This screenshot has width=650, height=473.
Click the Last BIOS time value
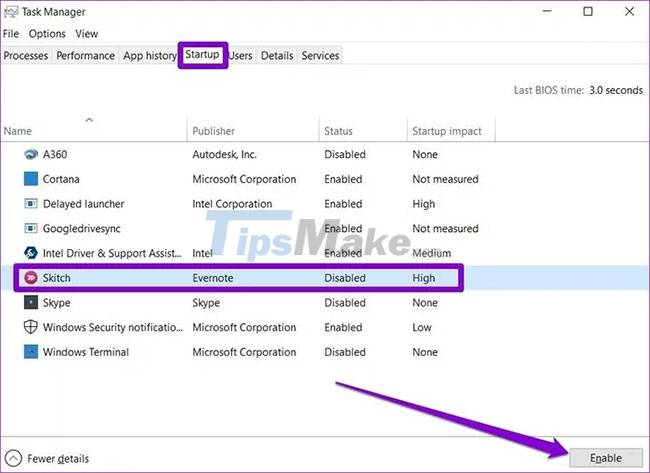tap(616, 90)
